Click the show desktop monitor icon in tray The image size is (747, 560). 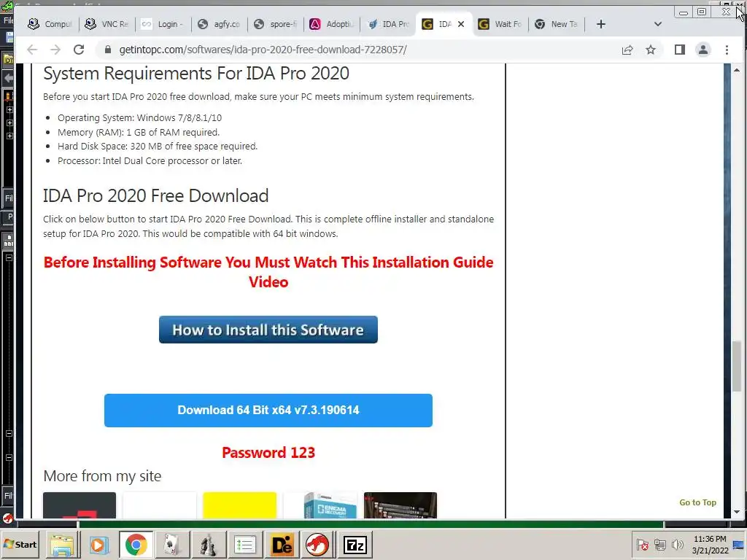[740, 545]
